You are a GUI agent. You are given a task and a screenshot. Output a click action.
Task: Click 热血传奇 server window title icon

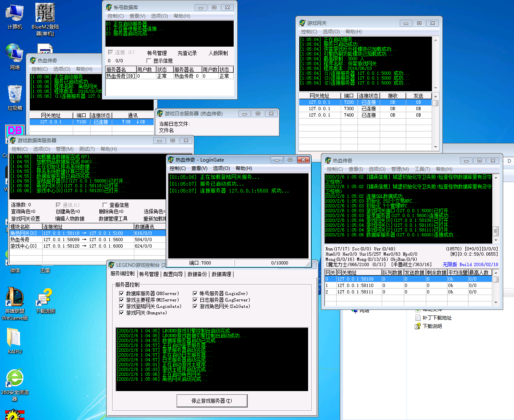click(328, 160)
